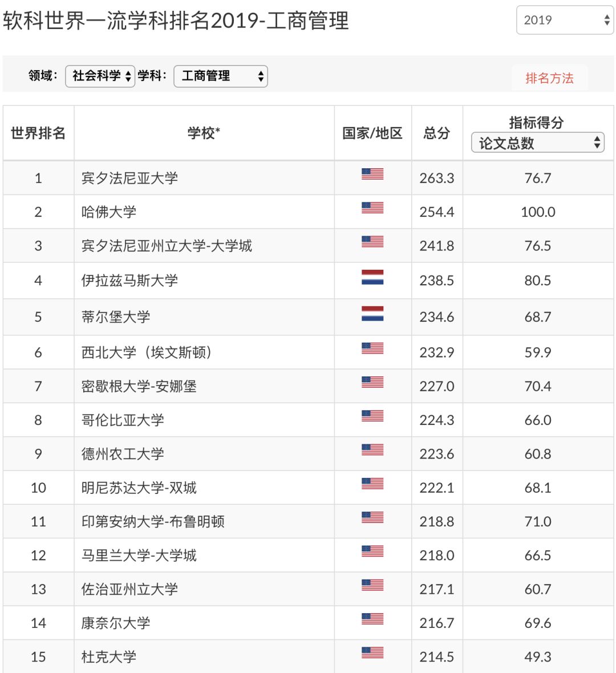This screenshot has width=616, height=673.
Task: Open the 哈佛大学 school entry
Action: pyautogui.click(x=109, y=212)
